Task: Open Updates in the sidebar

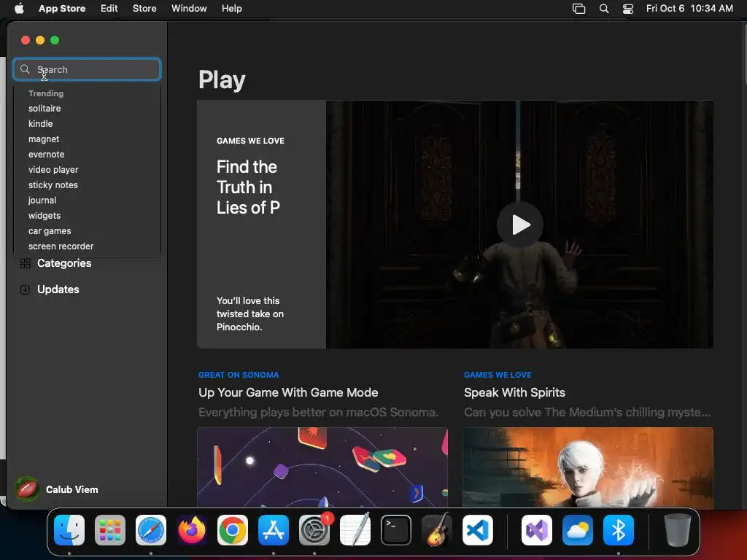Action: [58, 289]
